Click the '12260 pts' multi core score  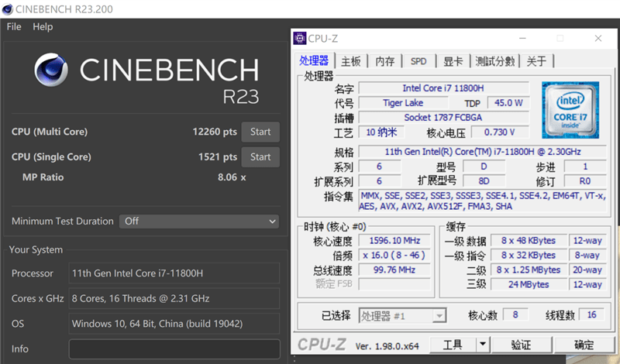(215, 132)
